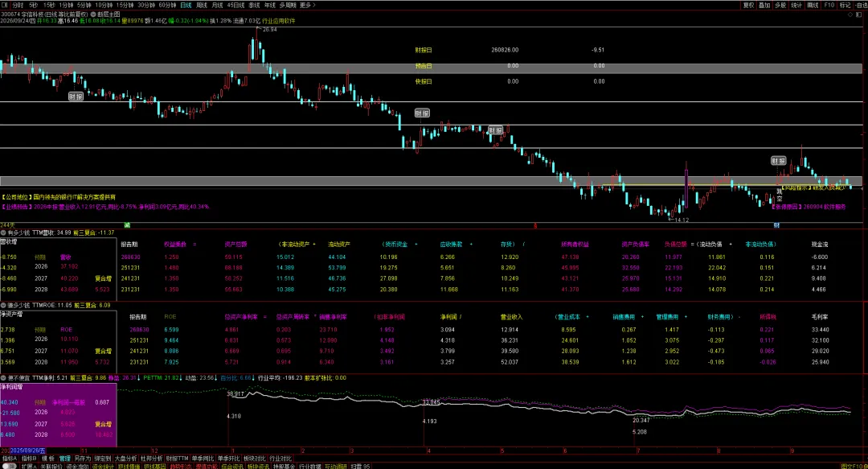Select the 杜邦分析 indicator tab
Screen dimensions: 868x469
pyautogui.click(x=151, y=459)
